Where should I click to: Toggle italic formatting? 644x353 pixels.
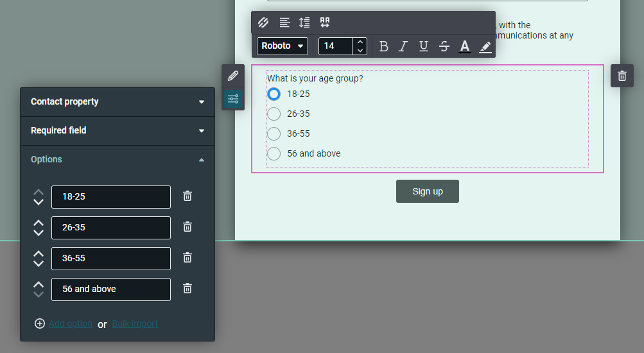(x=403, y=46)
